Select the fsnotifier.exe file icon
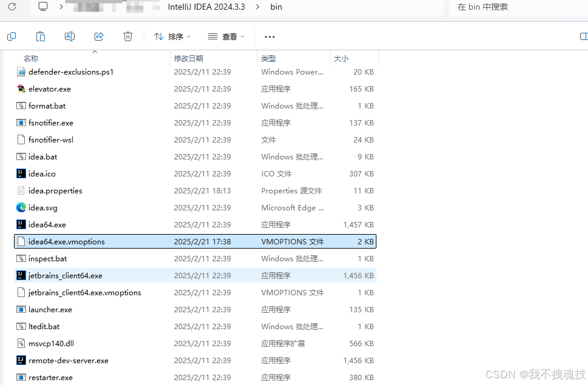Screen dimensions: 588x385 21,122
